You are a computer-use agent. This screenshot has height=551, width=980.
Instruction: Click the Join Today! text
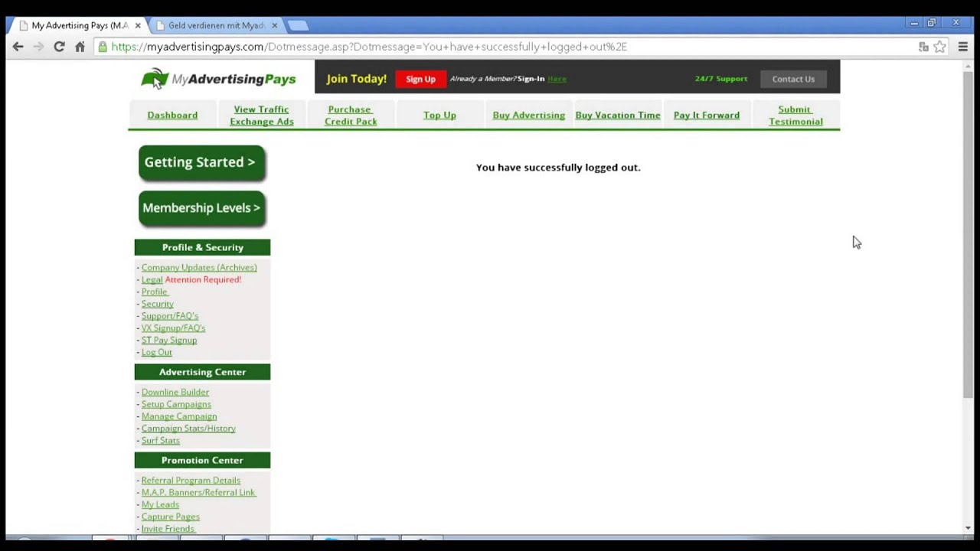coord(356,79)
